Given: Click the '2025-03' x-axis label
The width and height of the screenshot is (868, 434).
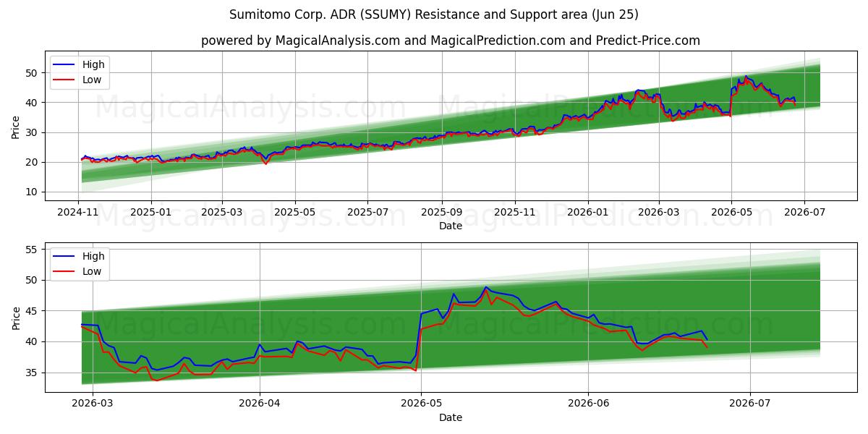Looking at the screenshot, I should point(221,214).
